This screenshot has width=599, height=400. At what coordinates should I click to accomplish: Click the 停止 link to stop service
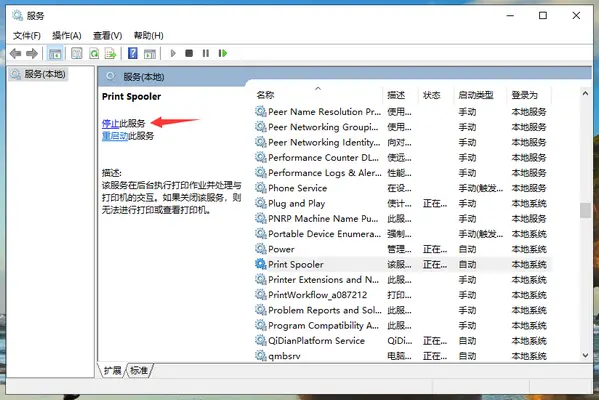(110, 123)
